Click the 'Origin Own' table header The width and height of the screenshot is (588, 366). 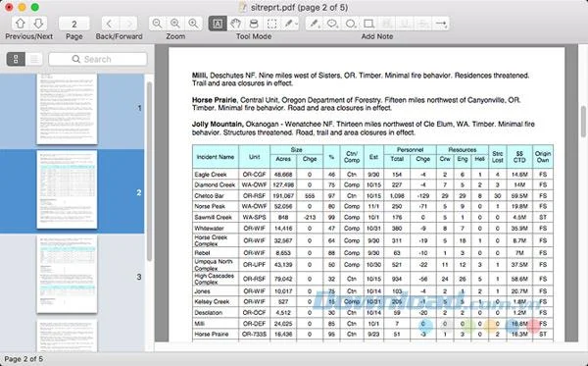(x=543, y=157)
